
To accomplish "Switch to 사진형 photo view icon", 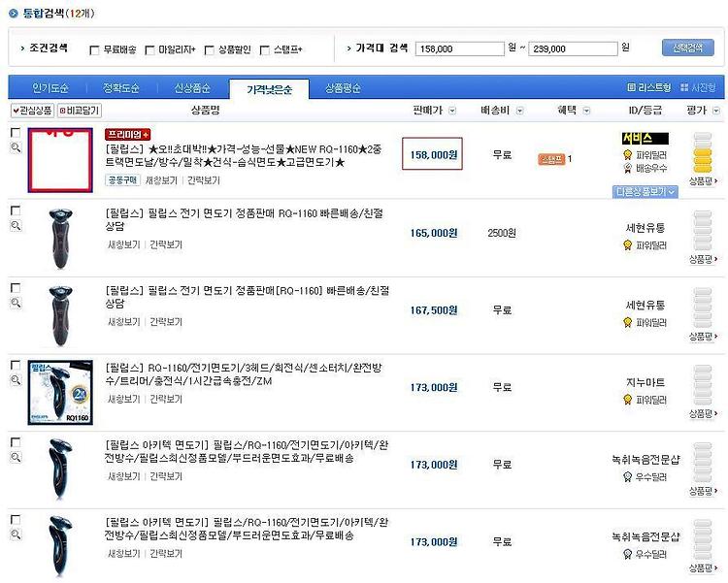I will 684,87.
